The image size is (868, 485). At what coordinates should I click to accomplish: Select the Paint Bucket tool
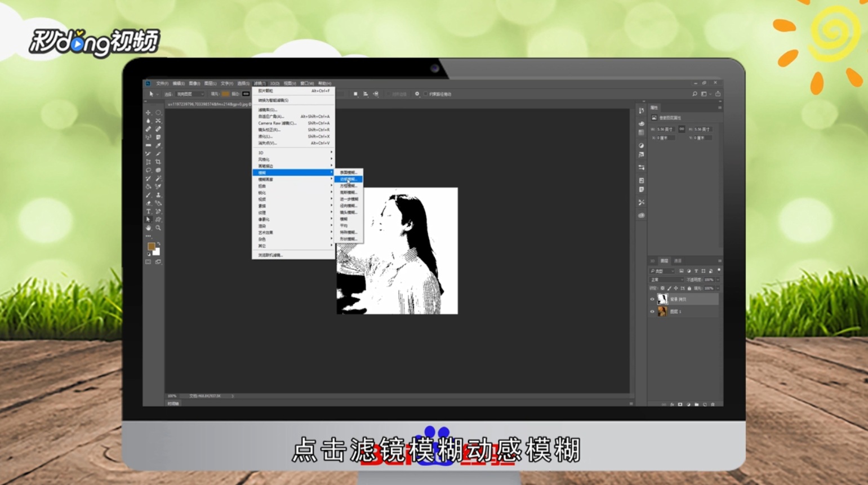pos(148,186)
